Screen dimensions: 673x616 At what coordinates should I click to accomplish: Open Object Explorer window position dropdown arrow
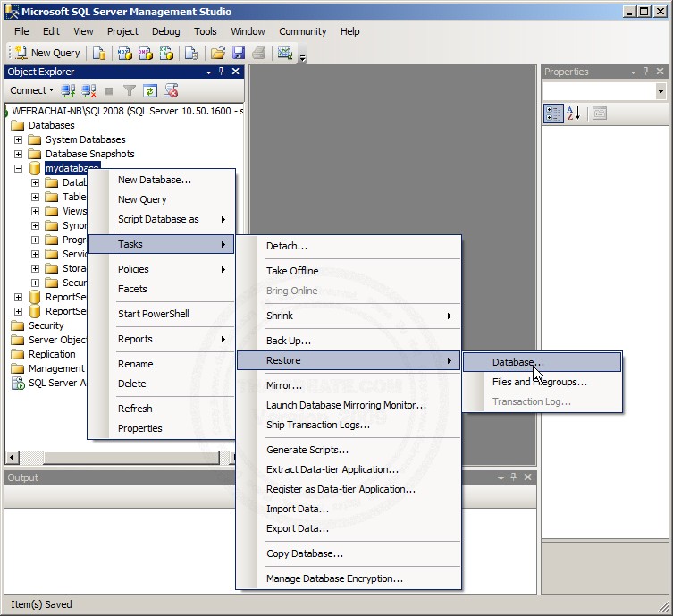tap(208, 72)
